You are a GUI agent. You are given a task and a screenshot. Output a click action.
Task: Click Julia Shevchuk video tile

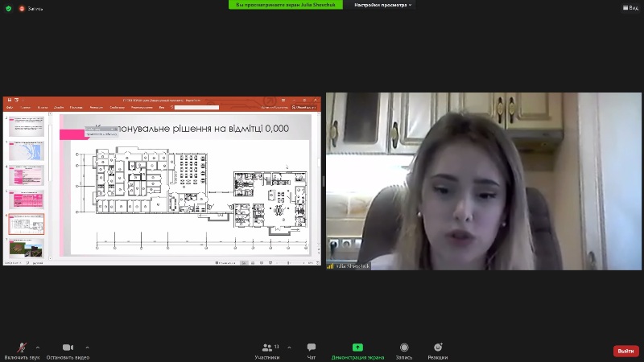[x=484, y=181]
